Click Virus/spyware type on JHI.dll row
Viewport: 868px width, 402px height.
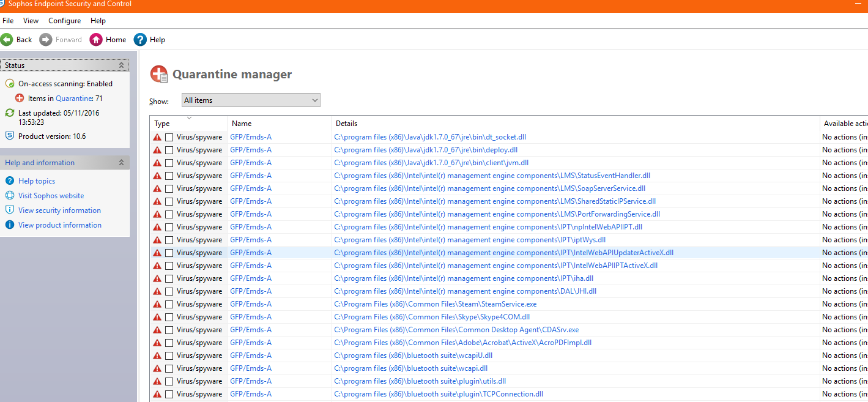[x=199, y=291]
